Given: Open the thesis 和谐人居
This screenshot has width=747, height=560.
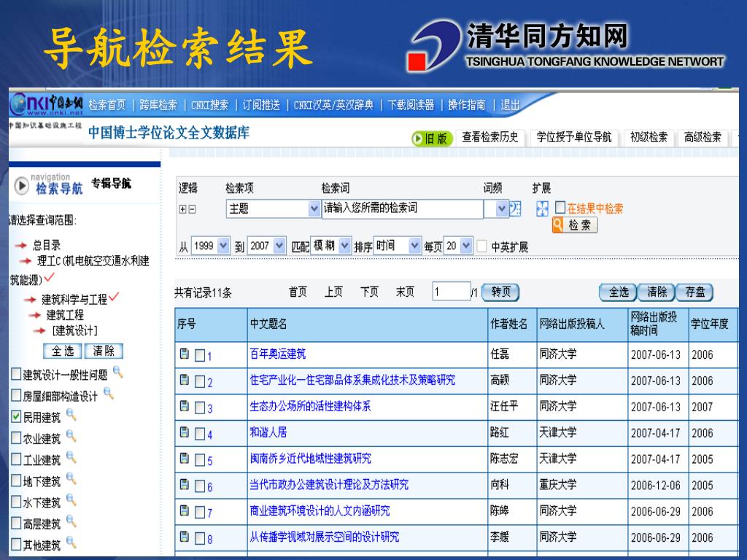Looking at the screenshot, I should coord(268,432).
